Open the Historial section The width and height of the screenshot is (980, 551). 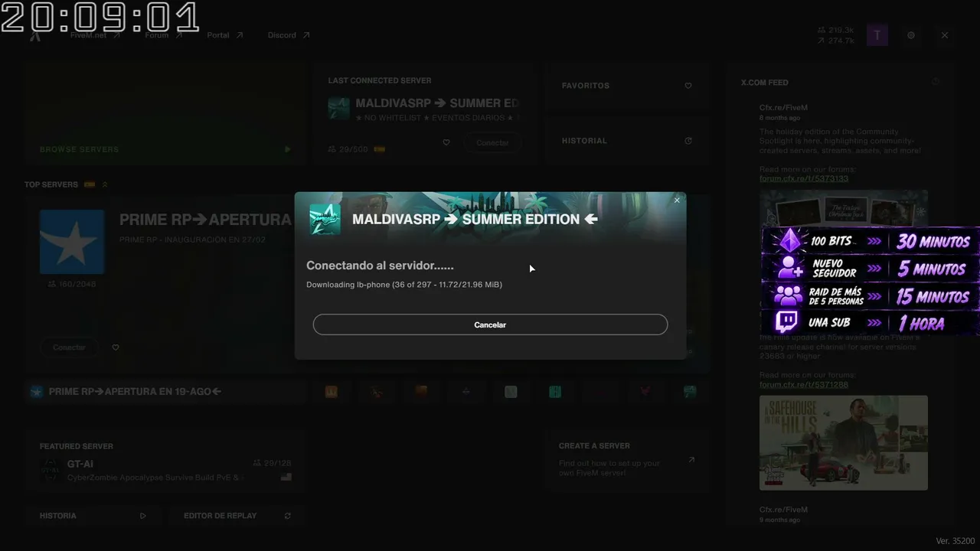627,141
